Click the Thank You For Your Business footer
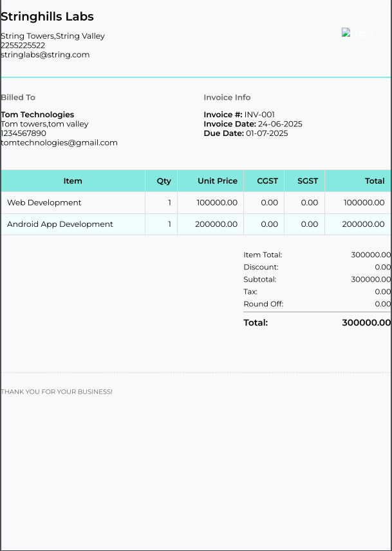The height and width of the screenshot is (551, 392). click(x=57, y=392)
